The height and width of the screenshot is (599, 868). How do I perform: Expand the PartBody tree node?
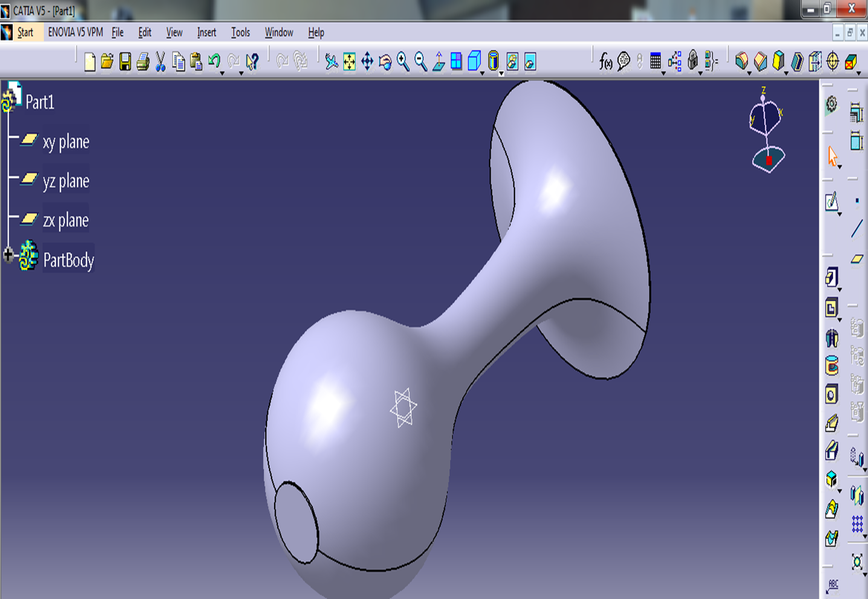point(8,255)
